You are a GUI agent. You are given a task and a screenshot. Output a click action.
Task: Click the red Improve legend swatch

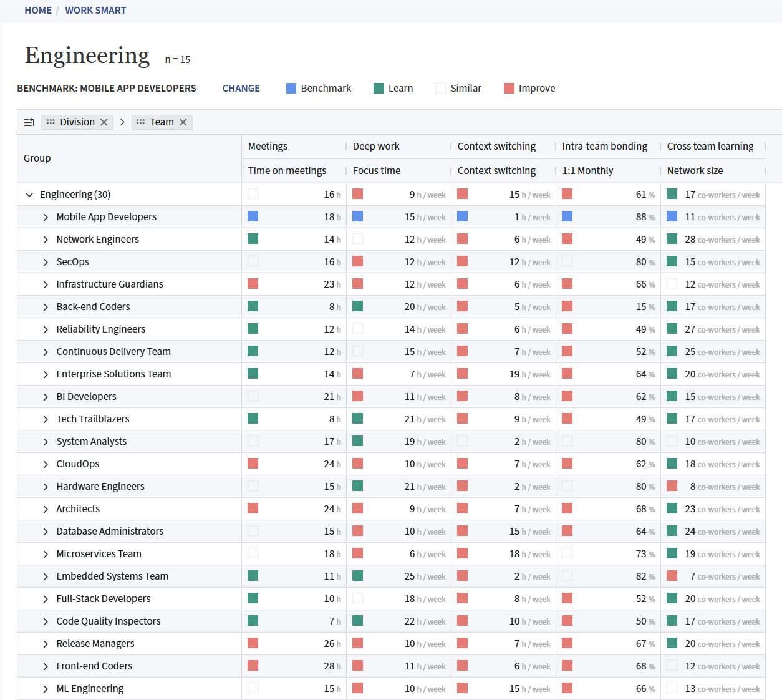(x=509, y=89)
